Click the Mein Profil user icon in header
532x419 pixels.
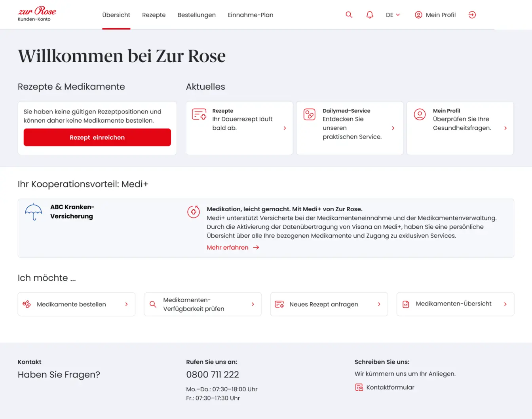tap(418, 15)
